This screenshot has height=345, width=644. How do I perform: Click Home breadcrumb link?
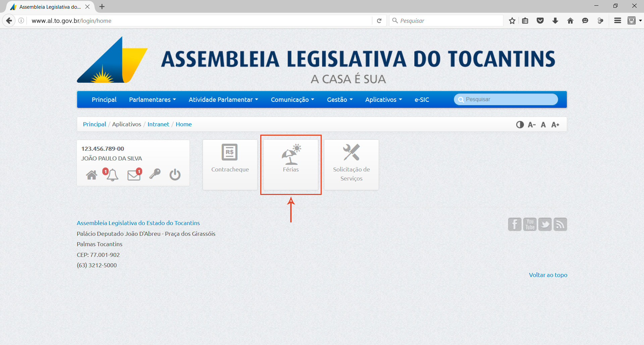184,124
